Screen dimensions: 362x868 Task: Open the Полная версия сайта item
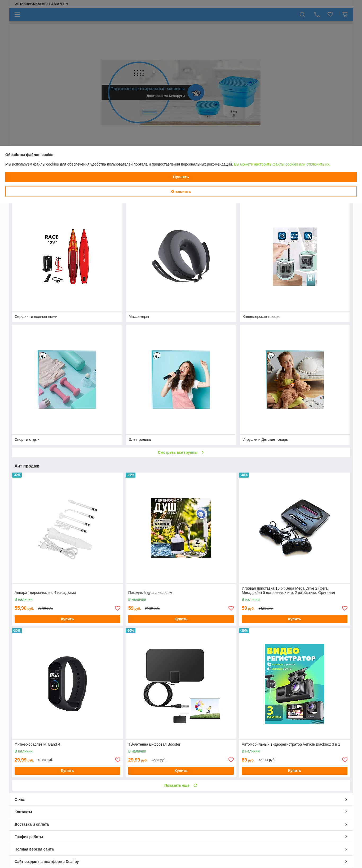coord(181,849)
